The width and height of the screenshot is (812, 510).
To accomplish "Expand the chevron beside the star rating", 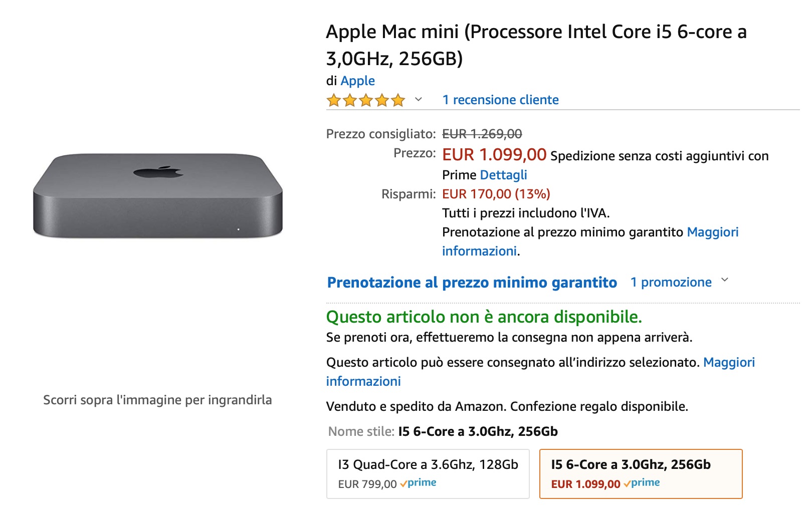I will [x=419, y=99].
